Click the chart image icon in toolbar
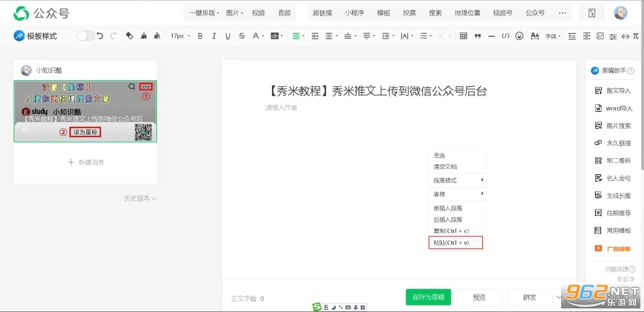This screenshot has width=644, height=312. point(600,36)
